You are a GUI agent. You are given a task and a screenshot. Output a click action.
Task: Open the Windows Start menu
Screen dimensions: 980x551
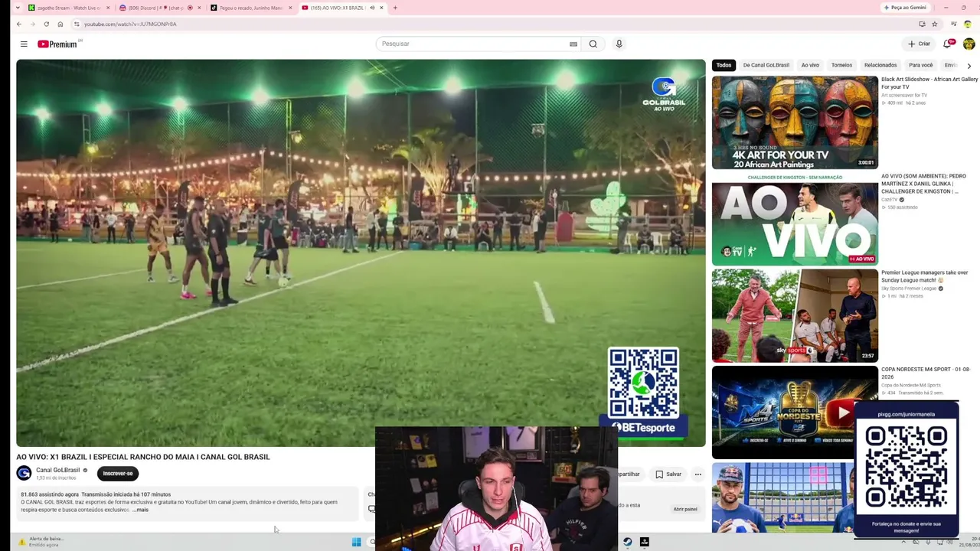pos(356,542)
